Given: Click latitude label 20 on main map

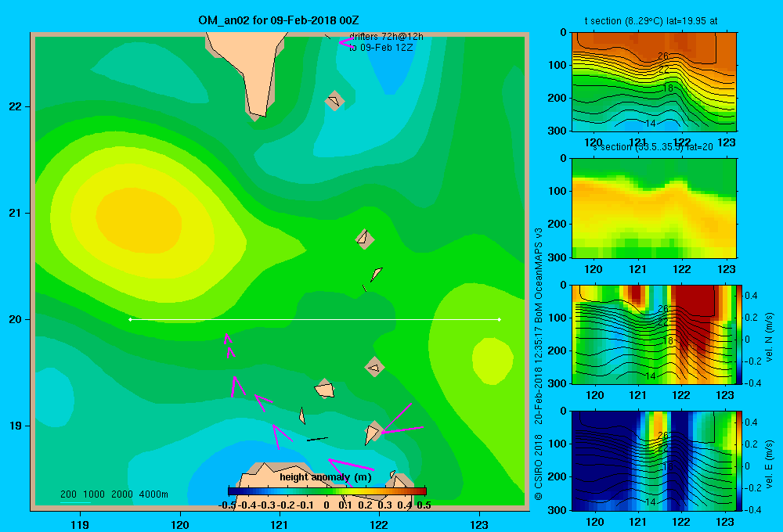Looking at the screenshot, I should click(16, 319).
